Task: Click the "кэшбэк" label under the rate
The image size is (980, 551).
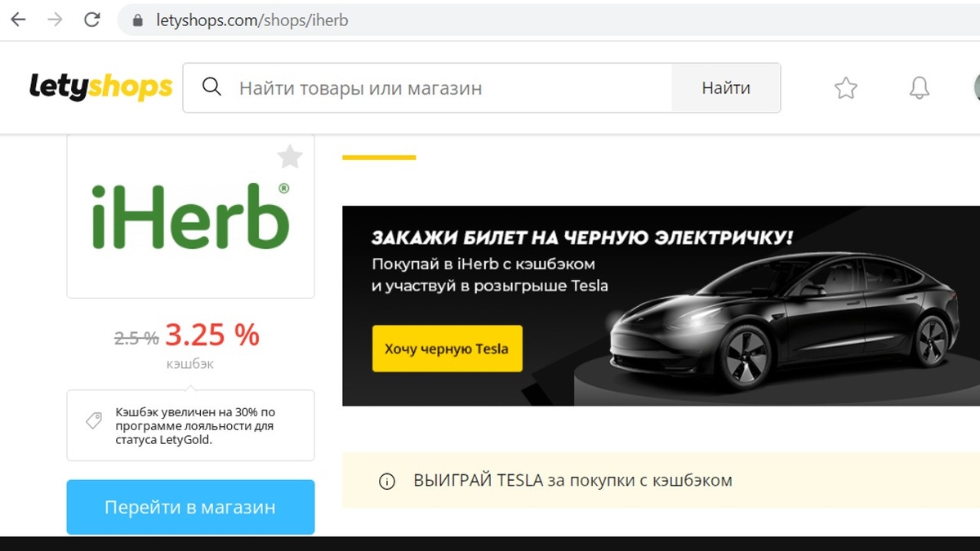Action: (190, 364)
